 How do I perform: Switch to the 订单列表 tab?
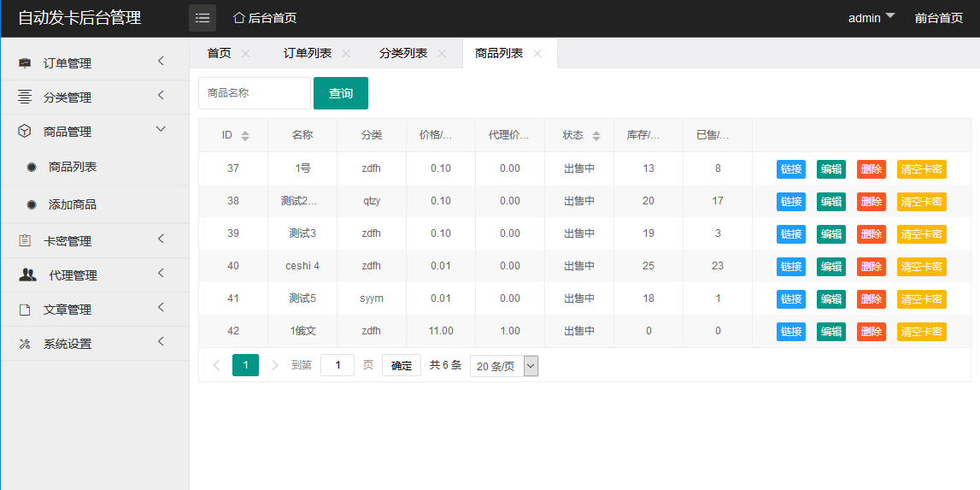308,54
